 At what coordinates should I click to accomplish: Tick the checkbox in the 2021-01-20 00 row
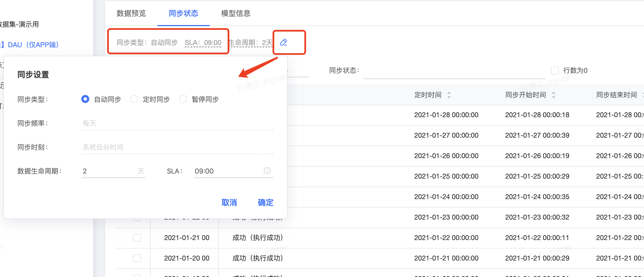(x=137, y=258)
